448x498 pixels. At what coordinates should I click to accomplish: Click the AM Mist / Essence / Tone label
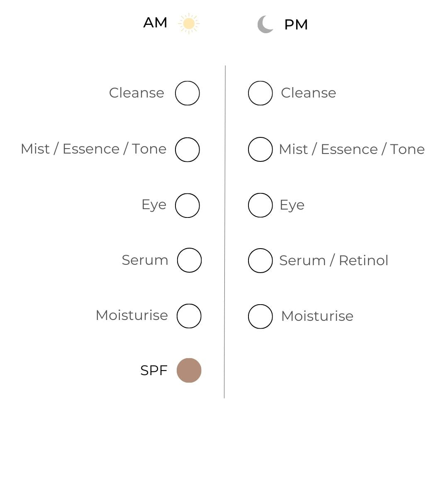[x=94, y=149]
